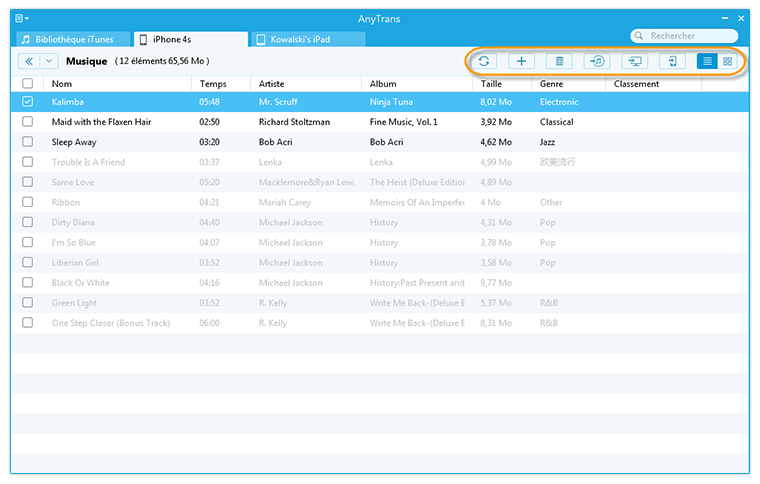
Task: Click the Trouble Is A Friend title
Action: (88, 162)
